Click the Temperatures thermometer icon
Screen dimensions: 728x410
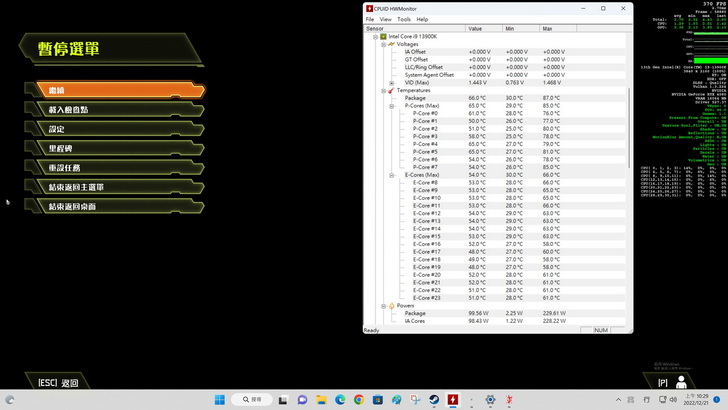(x=391, y=90)
